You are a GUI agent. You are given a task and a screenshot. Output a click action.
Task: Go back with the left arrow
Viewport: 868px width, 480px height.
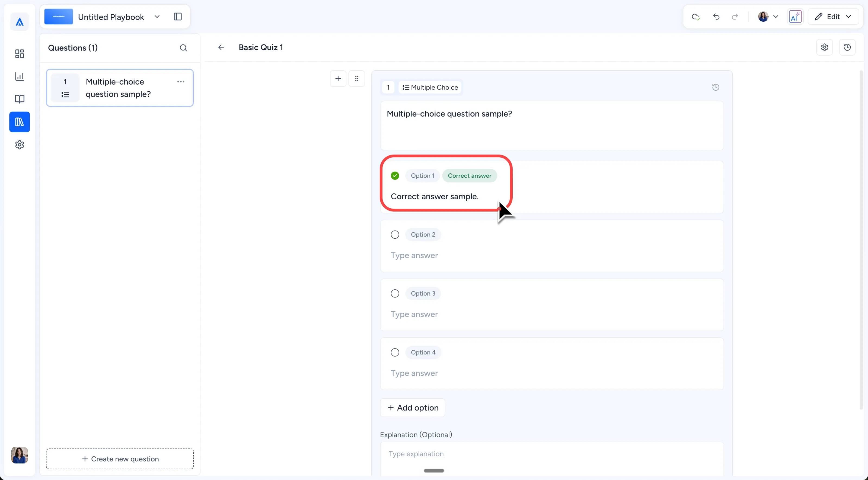coord(221,47)
